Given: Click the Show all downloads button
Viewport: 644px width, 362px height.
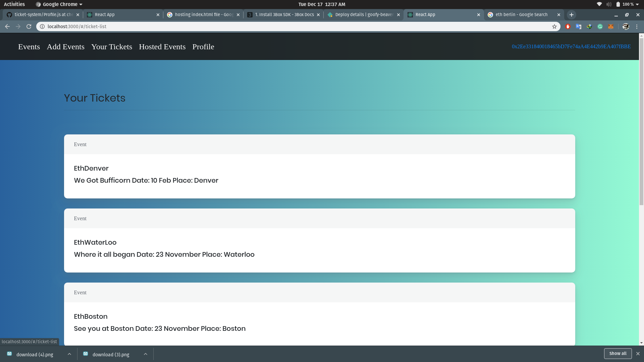Looking at the screenshot, I should tap(618, 354).
